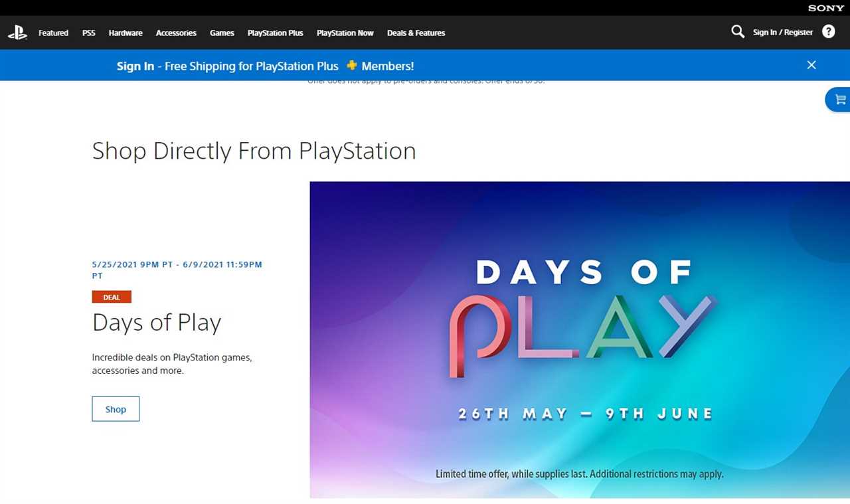850x504 pixels.
Task: Click the PlayStation logo icon
Action: (17, 33)
